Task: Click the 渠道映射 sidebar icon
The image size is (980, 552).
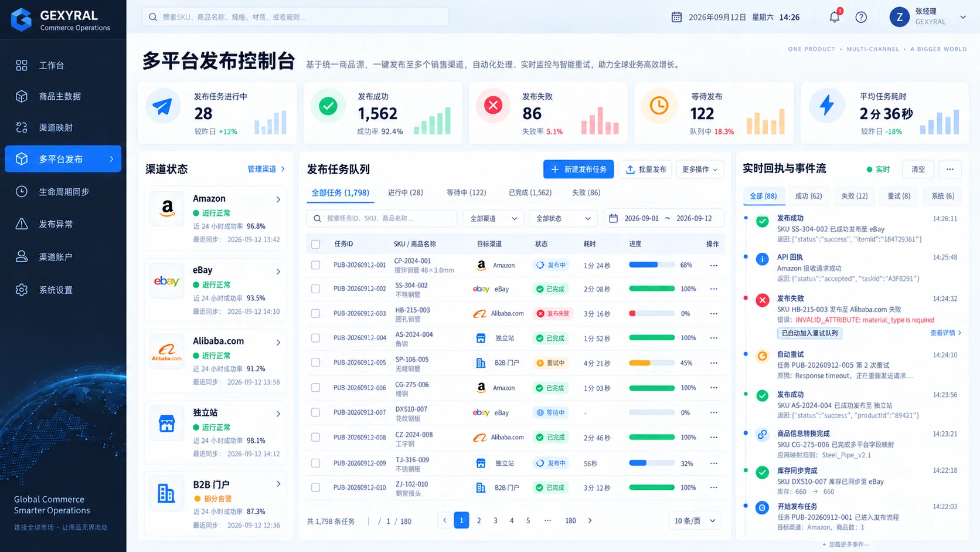Action: (x=22, y=127)
